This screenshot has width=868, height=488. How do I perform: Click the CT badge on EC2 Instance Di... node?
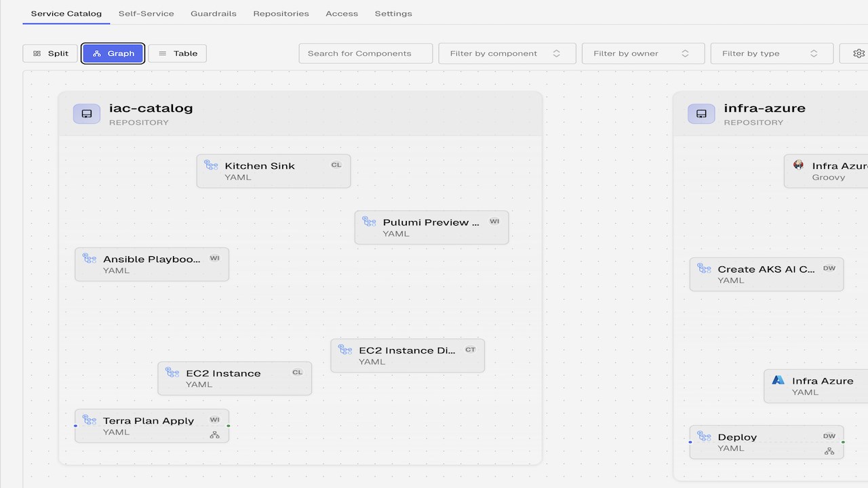470,350
